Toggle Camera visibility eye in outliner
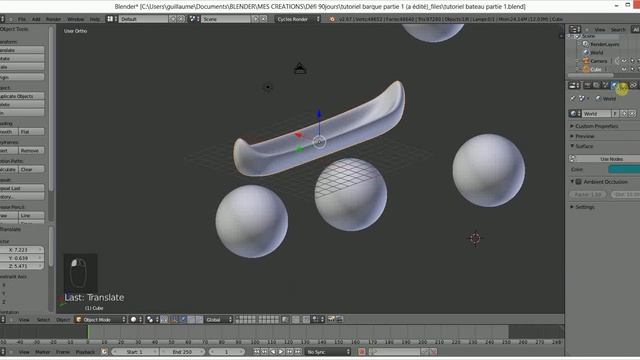This screenshot has height=360, width=640. point(624,61)
